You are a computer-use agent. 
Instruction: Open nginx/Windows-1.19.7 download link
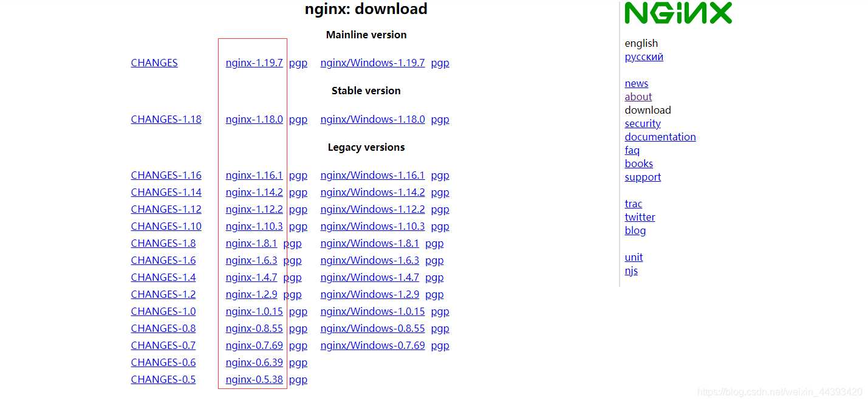tap(372, 63)
